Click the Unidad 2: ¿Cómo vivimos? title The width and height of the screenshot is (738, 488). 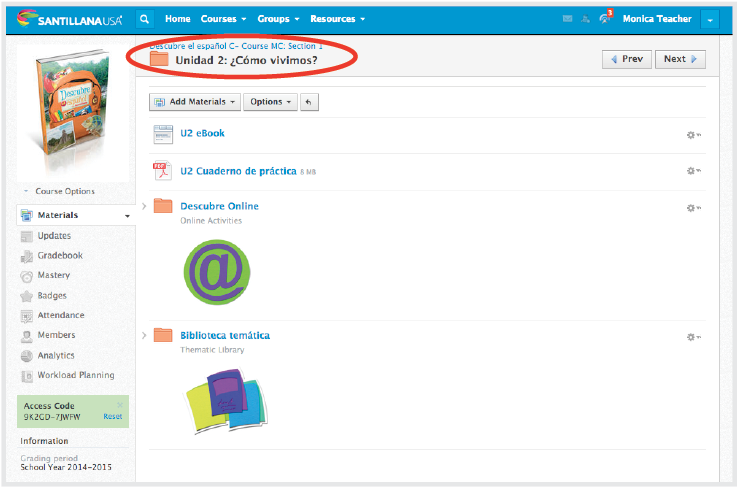click(246, 60)
